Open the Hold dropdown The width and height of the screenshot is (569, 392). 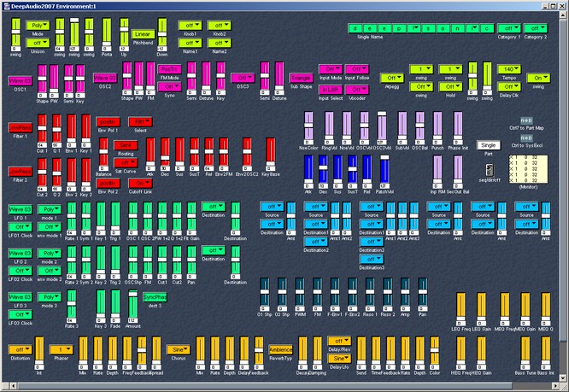[x=450, y=86]
